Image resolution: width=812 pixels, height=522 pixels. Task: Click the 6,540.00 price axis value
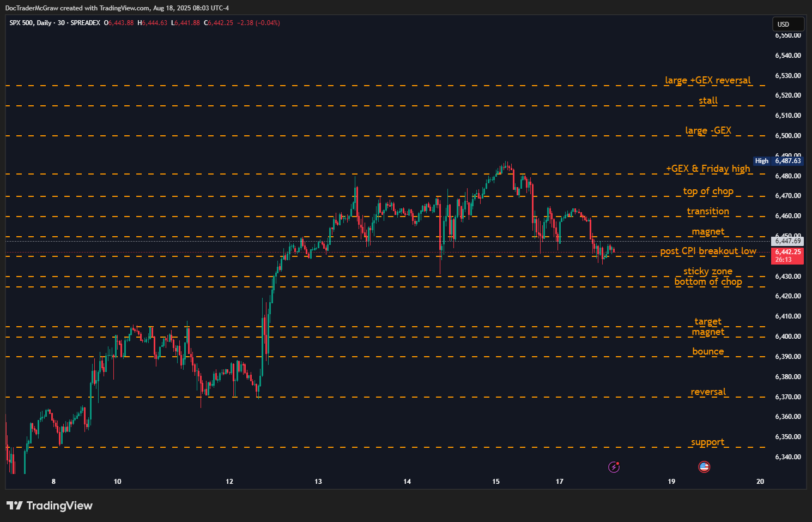click(x=788, y=56)
